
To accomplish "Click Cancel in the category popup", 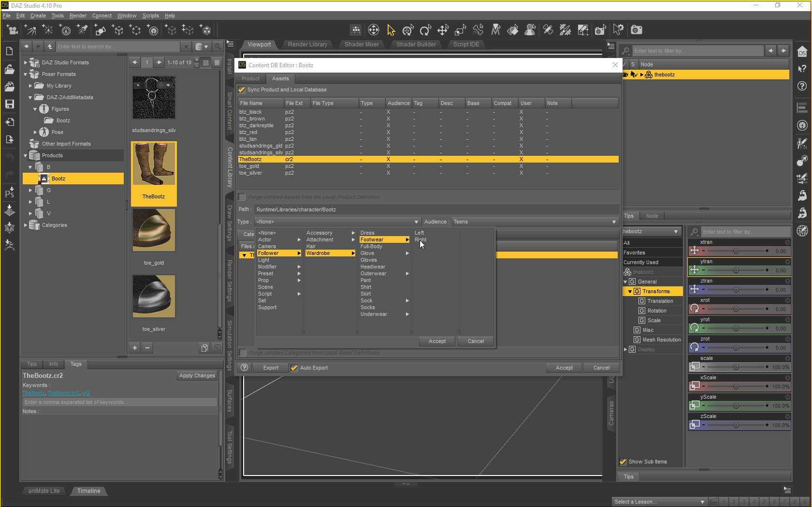I will click(x=476, y=341).
